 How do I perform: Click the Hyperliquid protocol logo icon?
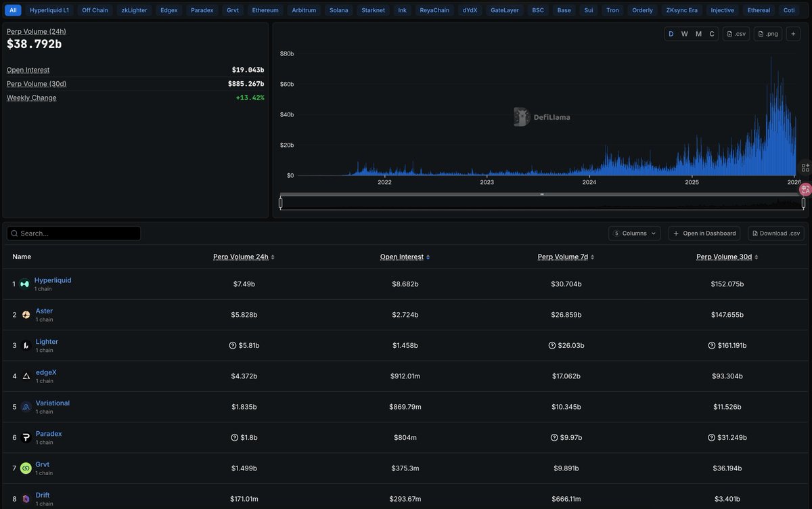pyautogui.click(x=25, y=284)
